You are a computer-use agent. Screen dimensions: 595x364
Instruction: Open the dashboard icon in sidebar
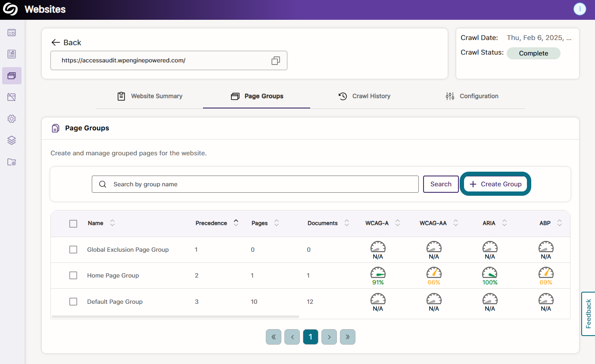[x=12, y=32]
